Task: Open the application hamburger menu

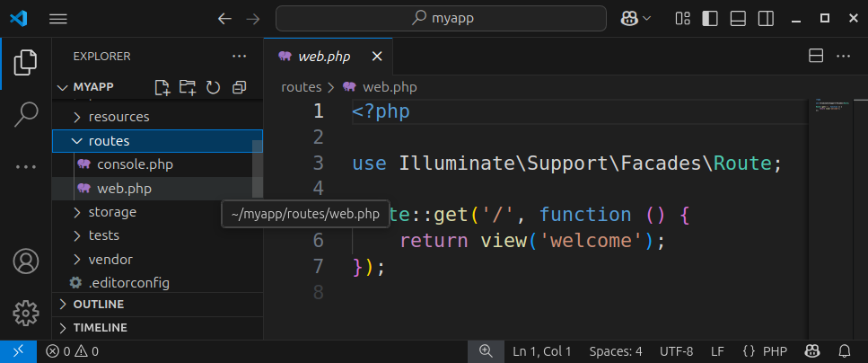Action: (x=58, y=19)
